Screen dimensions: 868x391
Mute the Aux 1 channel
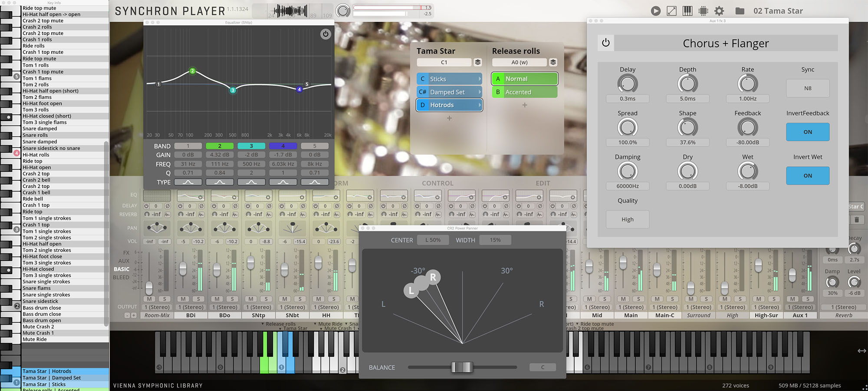[x=792, y=299]
